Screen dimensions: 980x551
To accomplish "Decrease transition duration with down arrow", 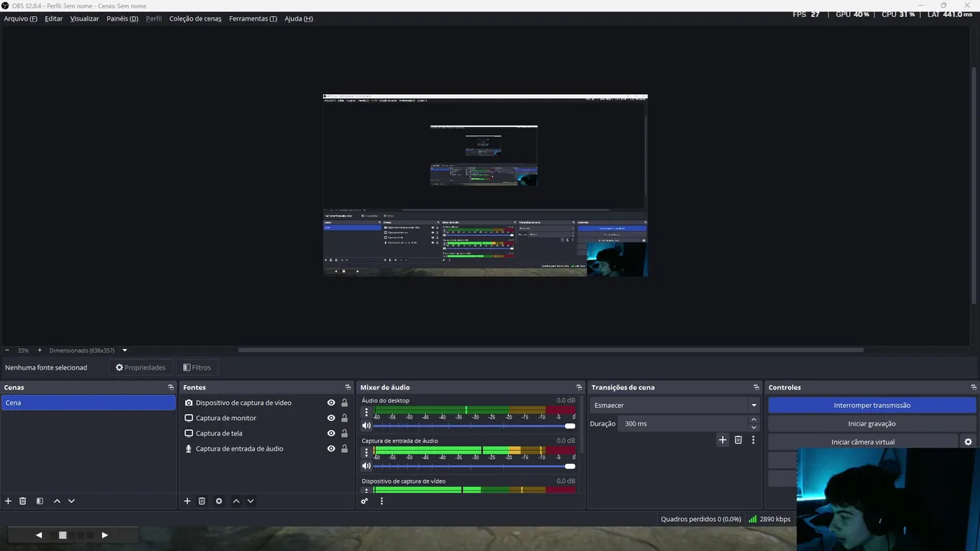I will 753,428.
